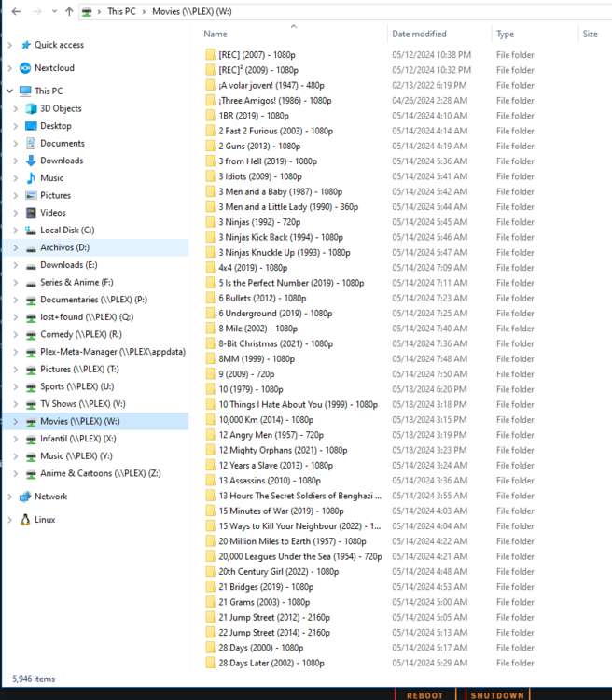Click the Pictures icon in sidebar
Viewport: 612px width, 700px height.
click(31, 196)
